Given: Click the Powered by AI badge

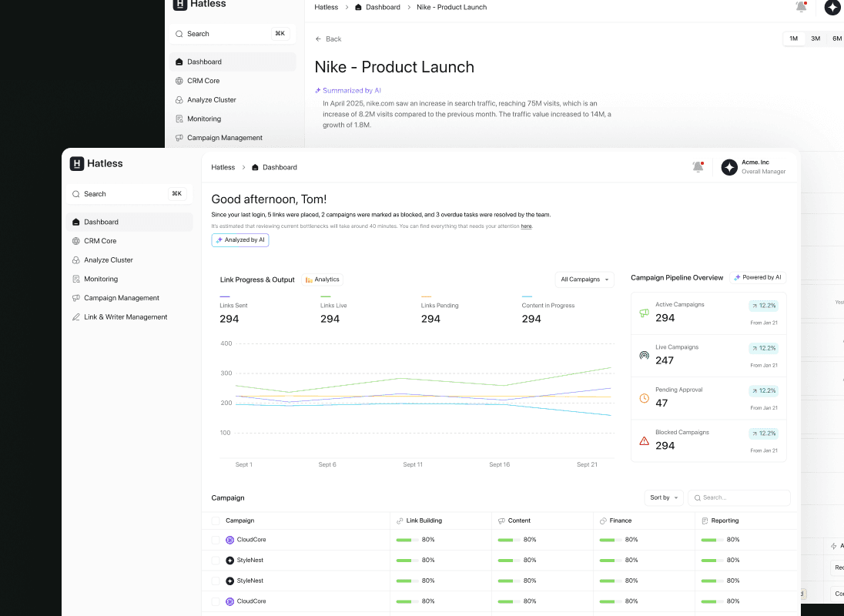Looking at the screenshot, I should pos(758,278).
